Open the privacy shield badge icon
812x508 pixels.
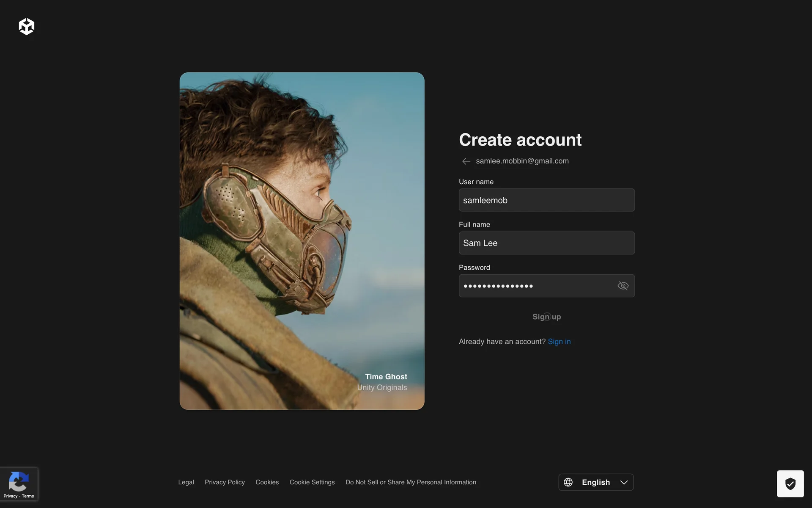point(790,483)
